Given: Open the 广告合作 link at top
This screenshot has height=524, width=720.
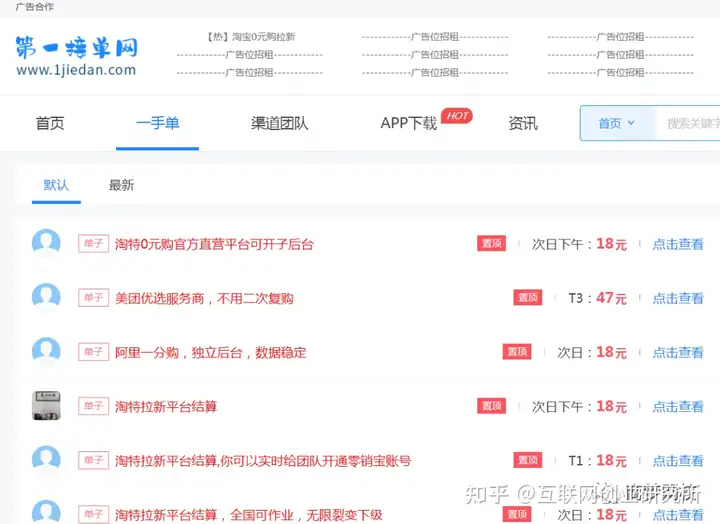Looking at the screenshot, I should pyautogui.click(x=34, y=6).
